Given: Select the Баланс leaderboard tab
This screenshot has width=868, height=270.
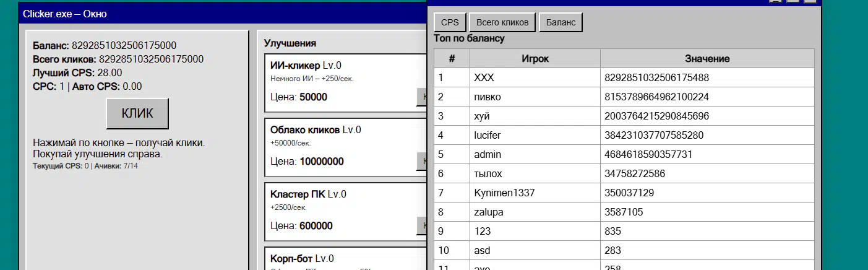Looking at the screenshot, I should [561, 22].
